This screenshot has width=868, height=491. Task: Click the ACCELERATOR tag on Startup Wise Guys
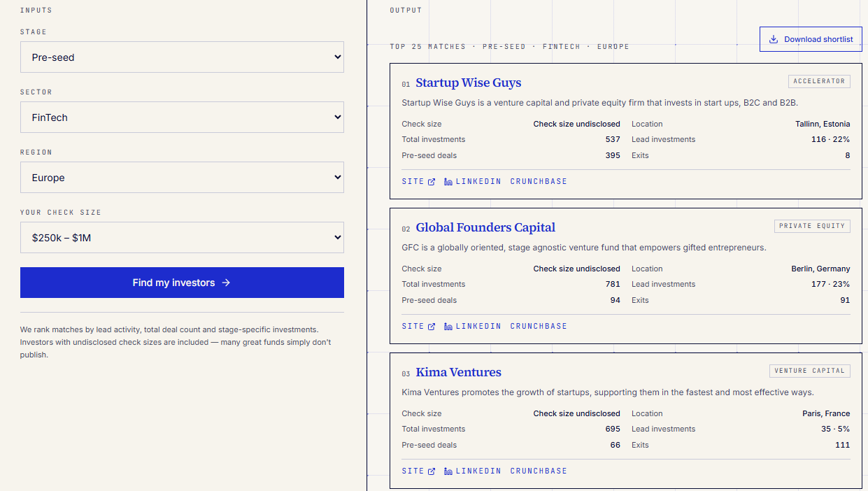819,81
